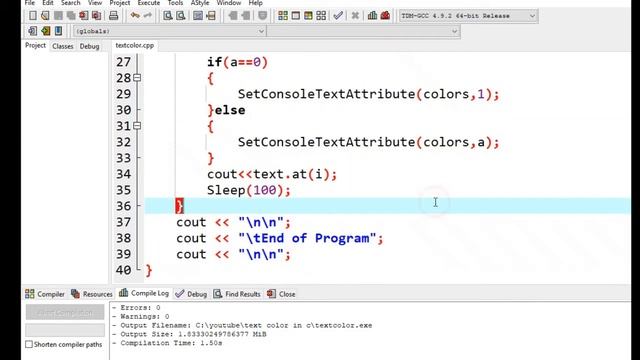This screenshot has width=640, height=360.
Task: Select the textcolor.cpp editor tab
Action: [x=134, y=45]
